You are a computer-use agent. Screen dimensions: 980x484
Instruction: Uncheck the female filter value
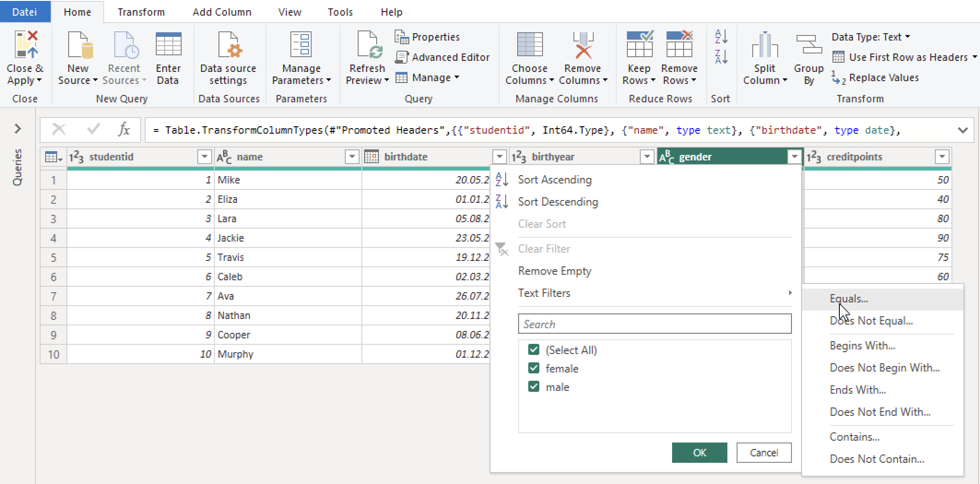pyautogui.click(x=534, y=368)
